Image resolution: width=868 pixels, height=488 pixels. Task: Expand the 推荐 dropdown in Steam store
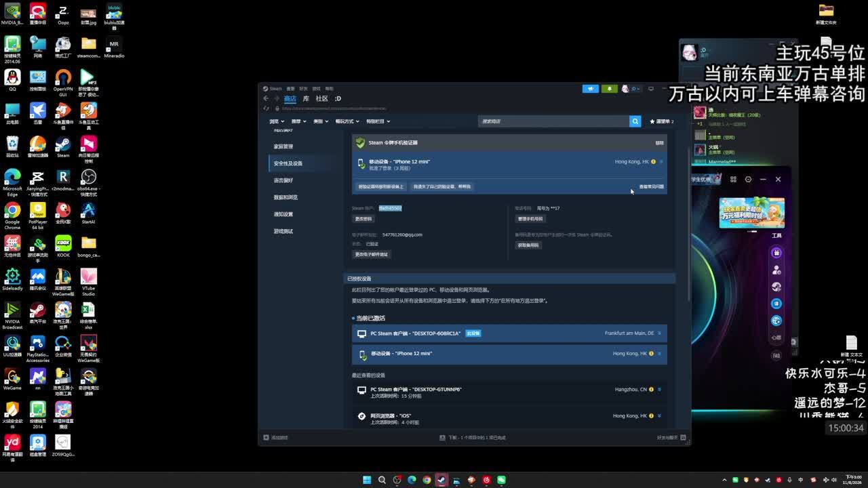[298, 121]
